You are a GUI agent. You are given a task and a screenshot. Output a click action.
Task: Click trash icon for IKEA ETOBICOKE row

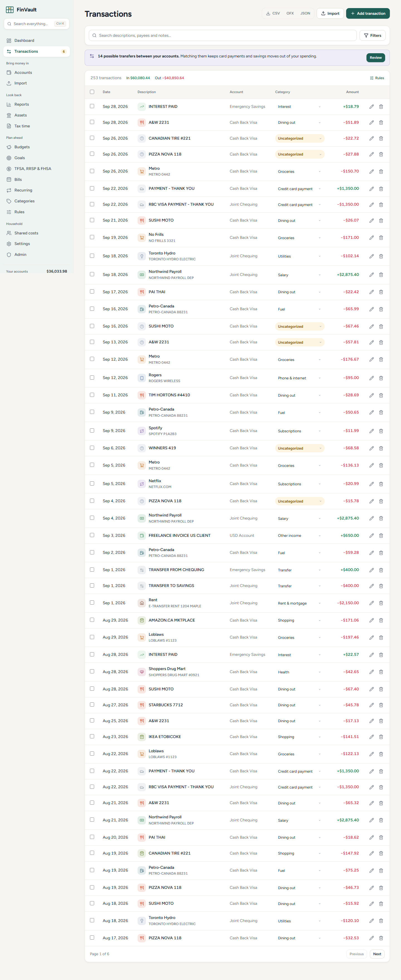click(381, 737)
